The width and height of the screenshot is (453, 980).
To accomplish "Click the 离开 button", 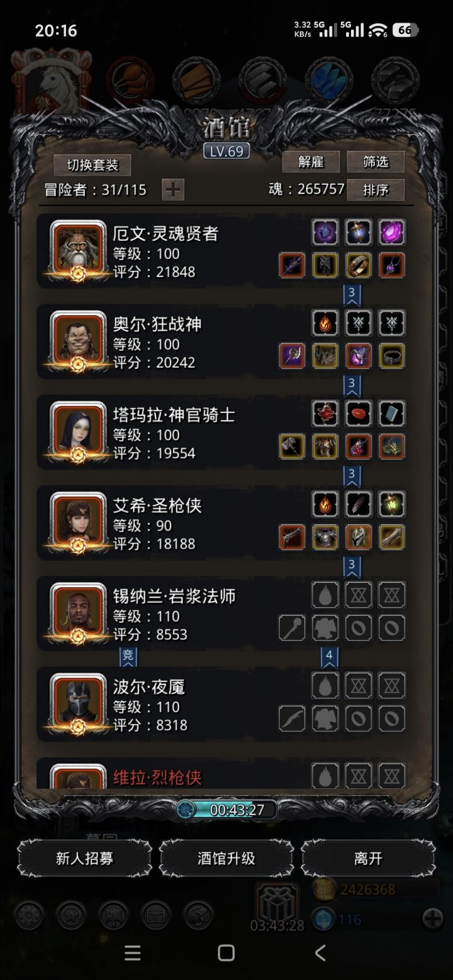I will tap(369, 858).
